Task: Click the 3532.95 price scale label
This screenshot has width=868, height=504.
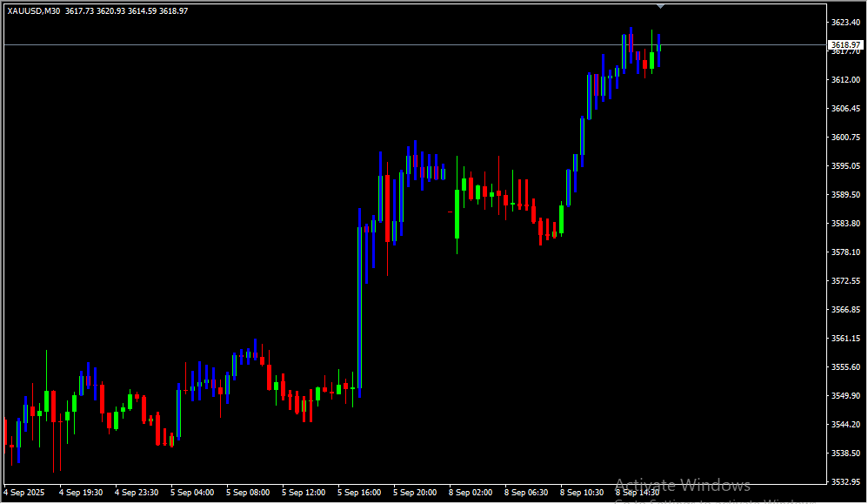Action: [845, 481]
